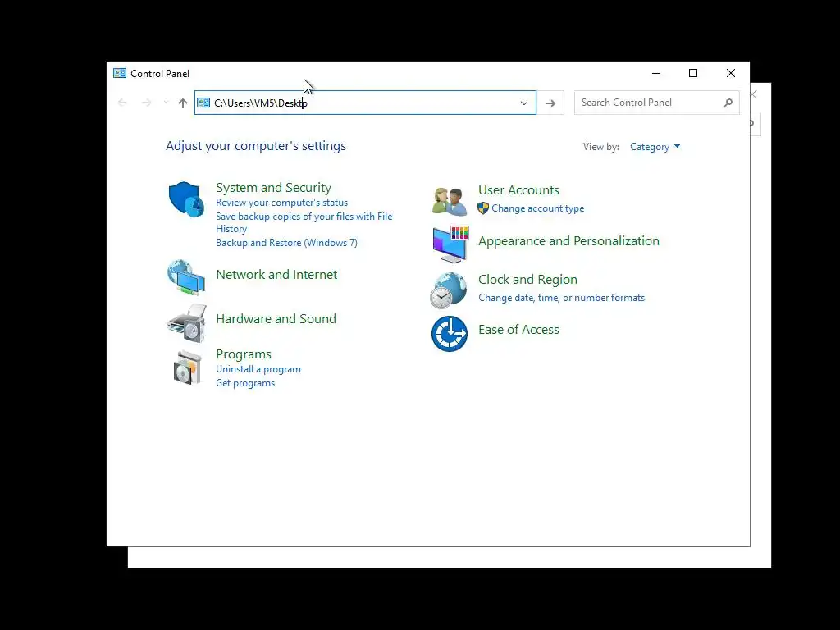Open the System and Security shield icon
840x630 pixels.
point(186,199)
